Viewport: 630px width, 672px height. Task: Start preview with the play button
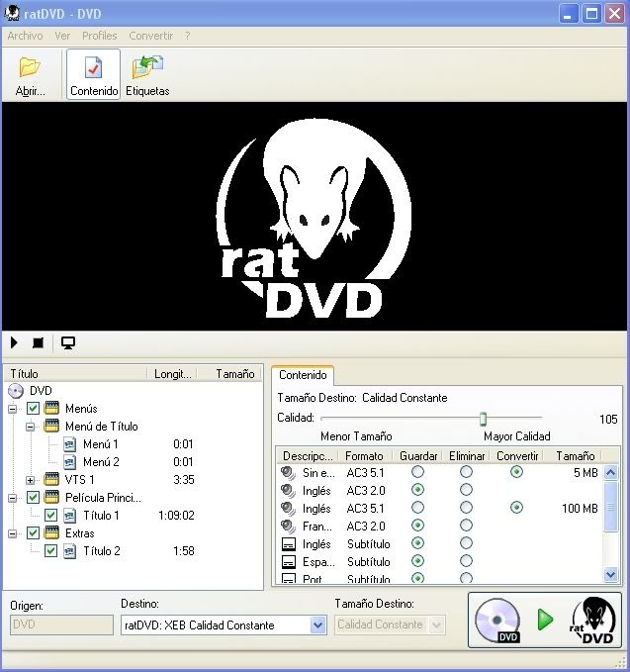(14, 342)
